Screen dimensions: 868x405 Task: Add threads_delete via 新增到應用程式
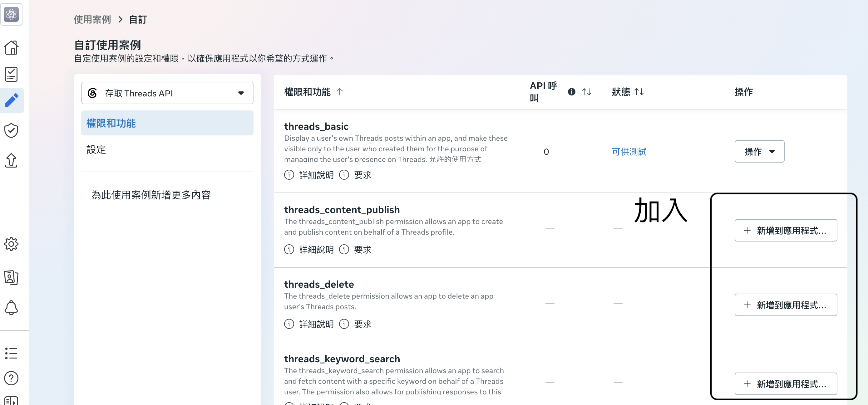(786, 305)
